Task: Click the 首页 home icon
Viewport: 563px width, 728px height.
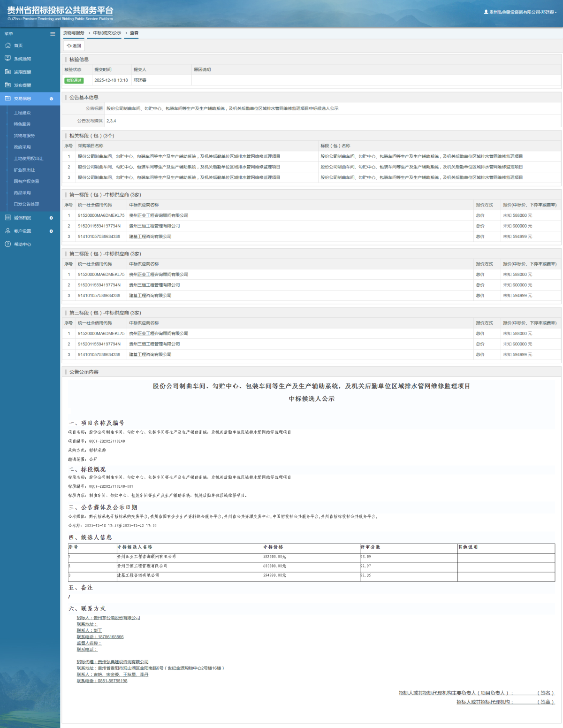Action: [x=8, y=46]
